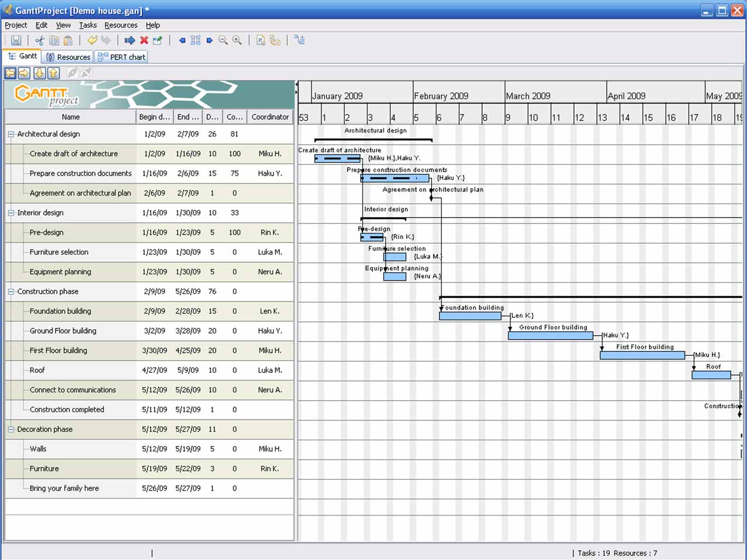This screenshot has width=747, height=560.
Task: Collapse the Interior design group
Action: [11, 213]
